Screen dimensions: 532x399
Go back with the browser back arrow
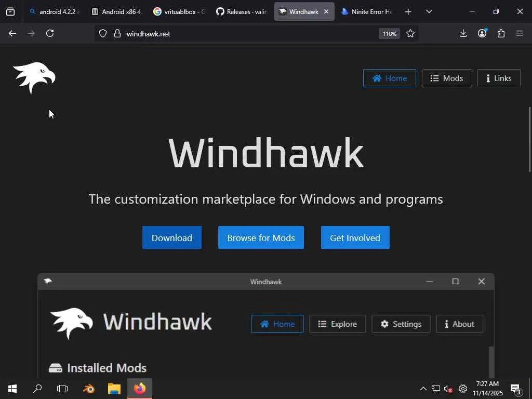coord(12,33)
